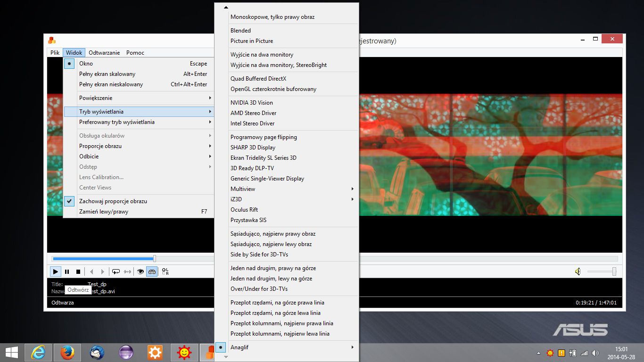Open the Pomoc menu
Viewport: 644px width, 362px height.
pyautogui.click(x=135, y=53)
